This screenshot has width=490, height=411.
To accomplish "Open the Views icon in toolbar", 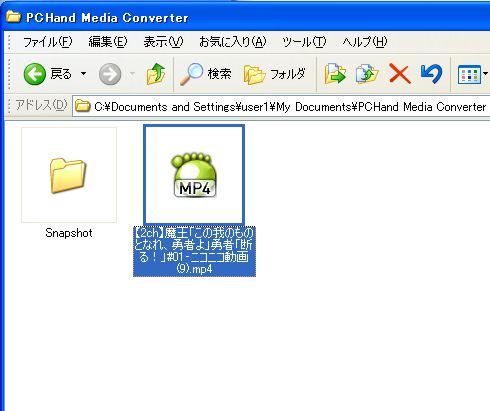I will click(469, 74).
